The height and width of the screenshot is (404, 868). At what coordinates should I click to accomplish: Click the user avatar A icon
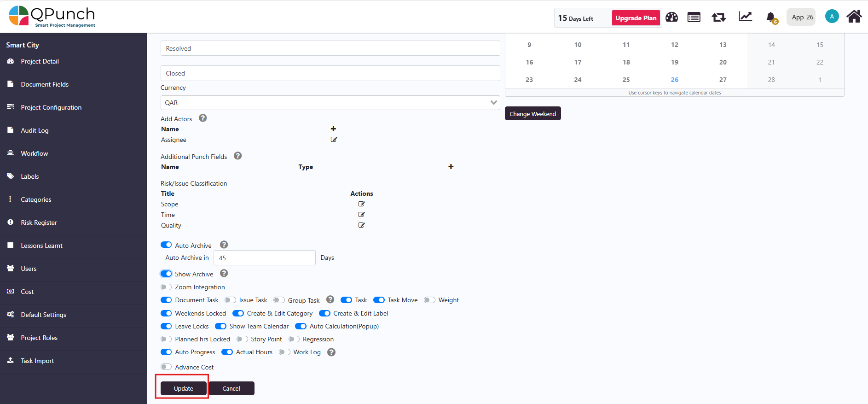pos(832,17)
